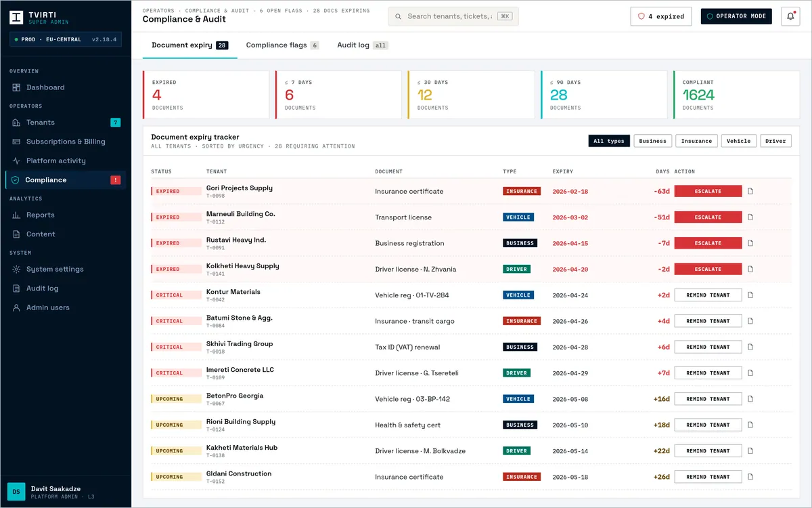The image size is (812, 508).
Task: Click the search magnifier icon
Action: click(x=399, y=16)
